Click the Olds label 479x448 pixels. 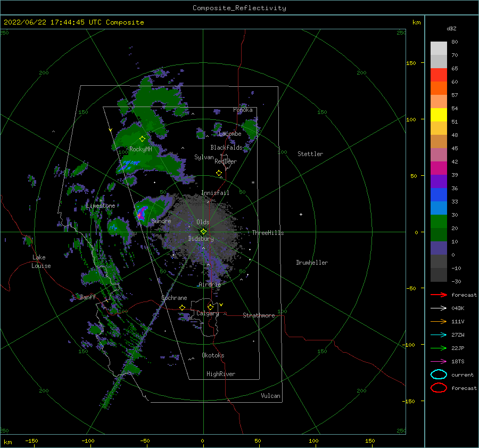203,222
